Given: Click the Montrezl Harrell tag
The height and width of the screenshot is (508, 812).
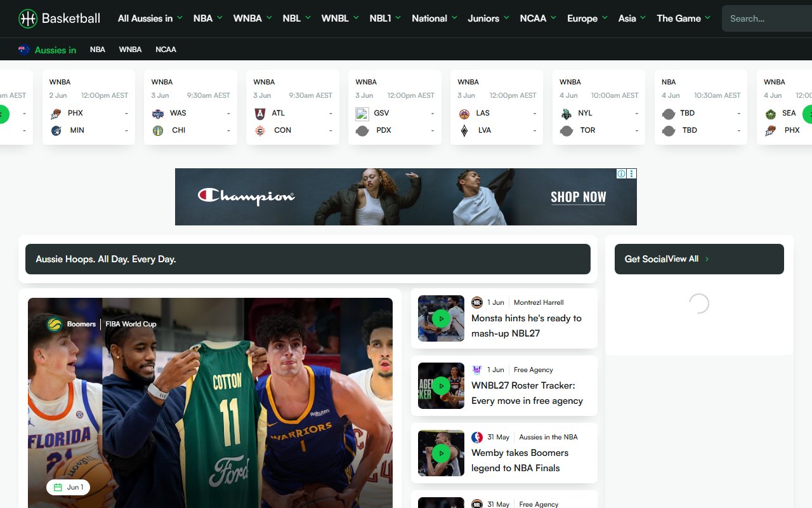Looking at the screenshot, I should click(539, 303).
